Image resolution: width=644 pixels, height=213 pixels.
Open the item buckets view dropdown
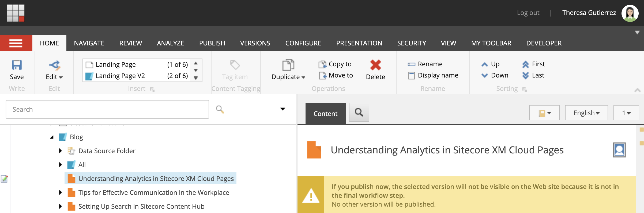tap(544, 113)
